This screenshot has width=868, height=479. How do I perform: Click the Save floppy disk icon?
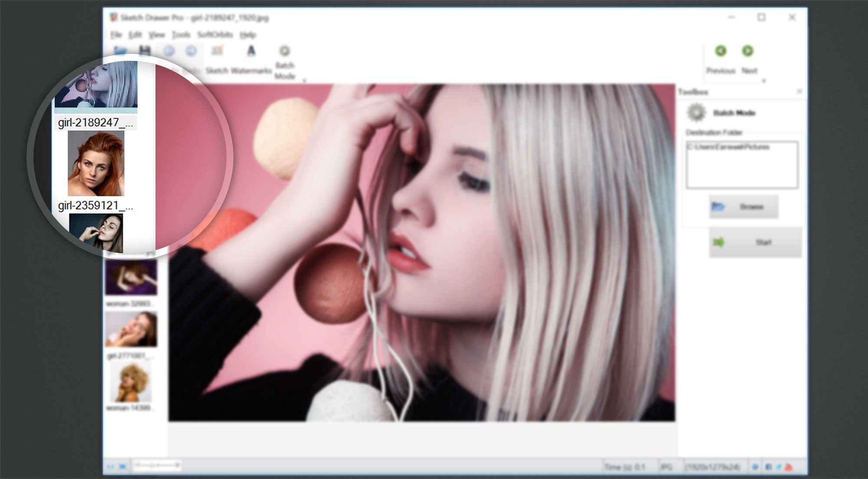click(145, 51)
